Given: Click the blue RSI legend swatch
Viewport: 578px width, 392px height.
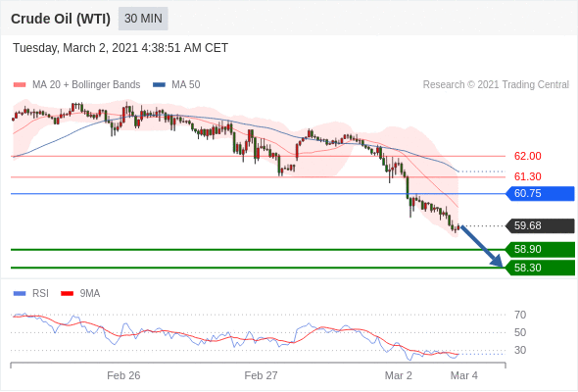Looking at the screenshot, I should pyautogui.click(x=20, y=294).
